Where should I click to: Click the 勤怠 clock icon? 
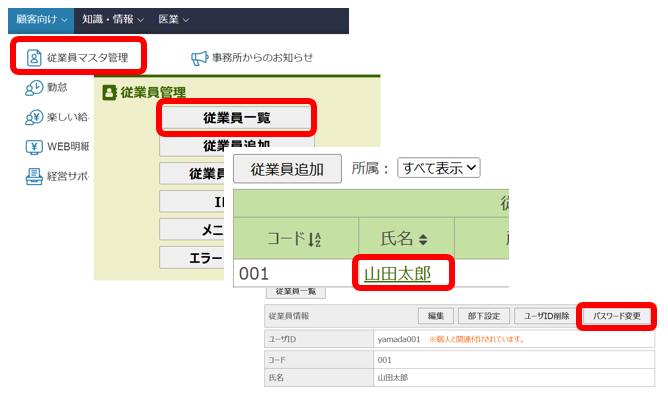pos(34,88)
